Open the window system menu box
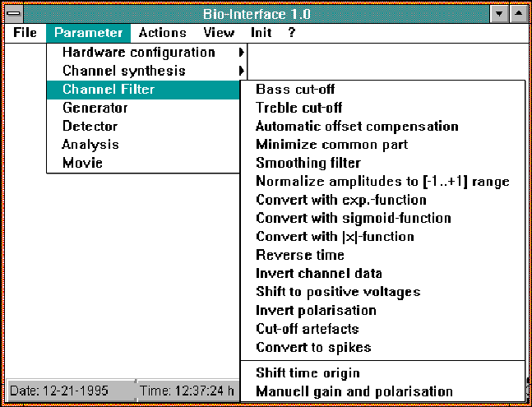 point(14,13)
